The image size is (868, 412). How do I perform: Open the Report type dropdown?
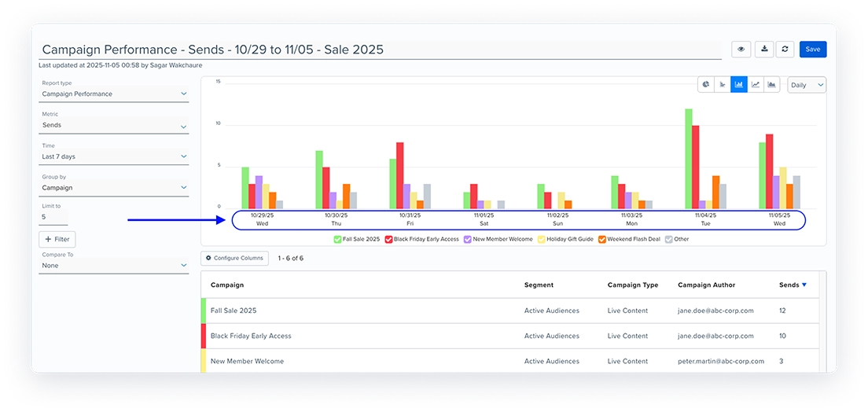pos(115,94)
